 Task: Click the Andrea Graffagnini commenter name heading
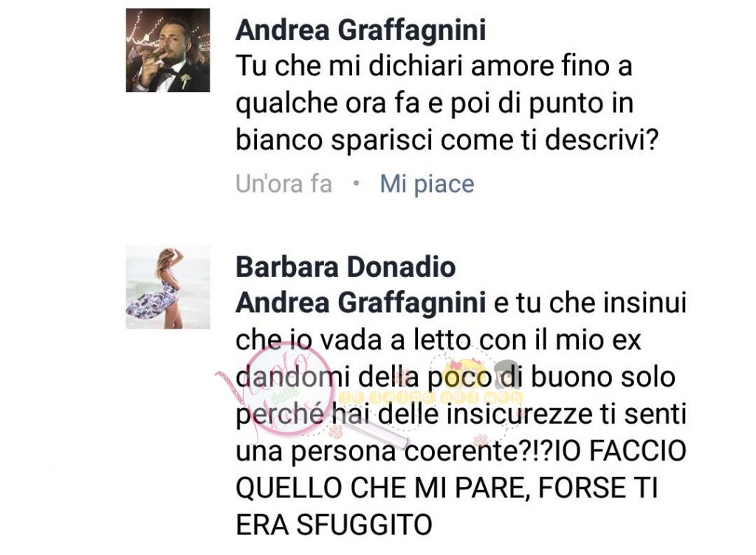(x=360, y=30)
